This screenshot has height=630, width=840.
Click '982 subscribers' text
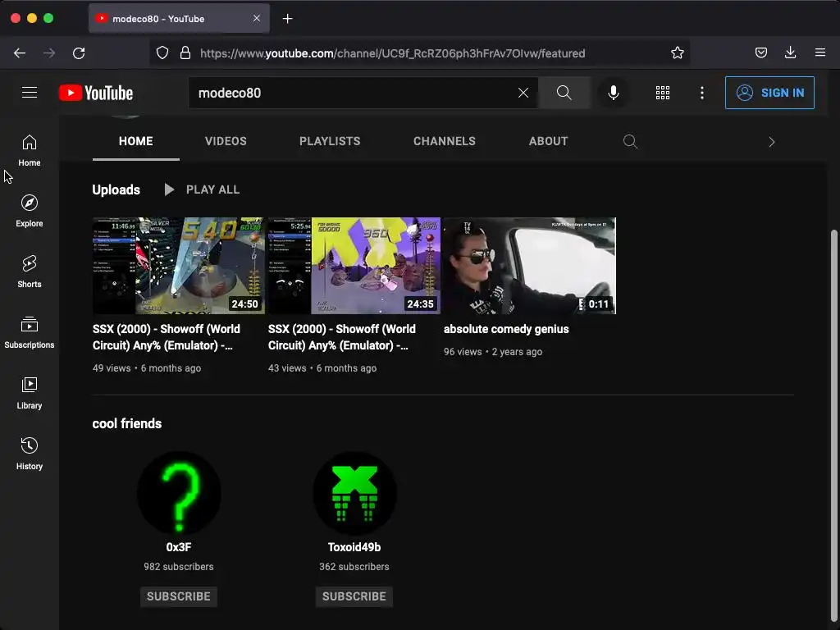179,566
